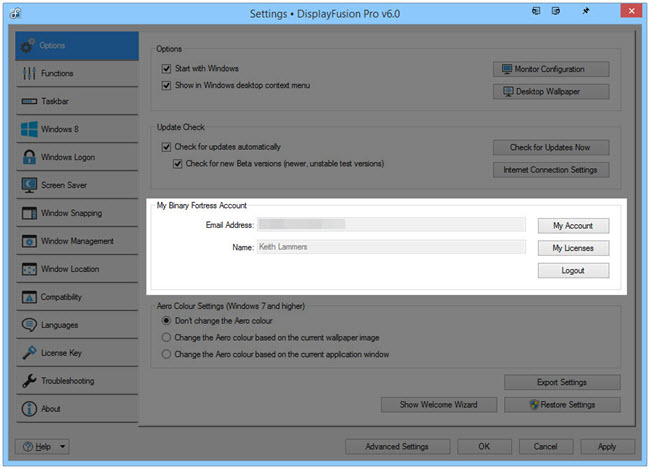Click the About info icon
Viewport: 650px width, 469px height.
(x=29, y=409)
